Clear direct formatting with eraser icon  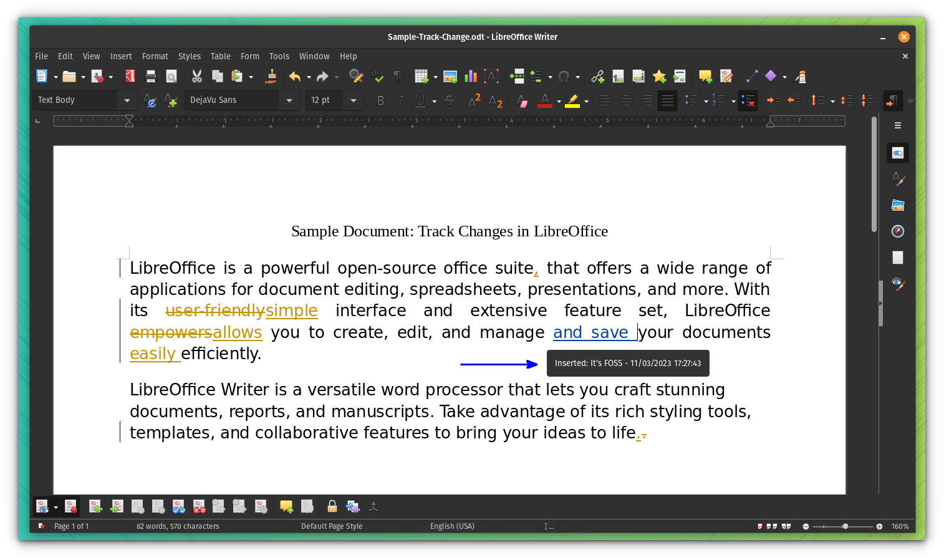click(522, 100)
